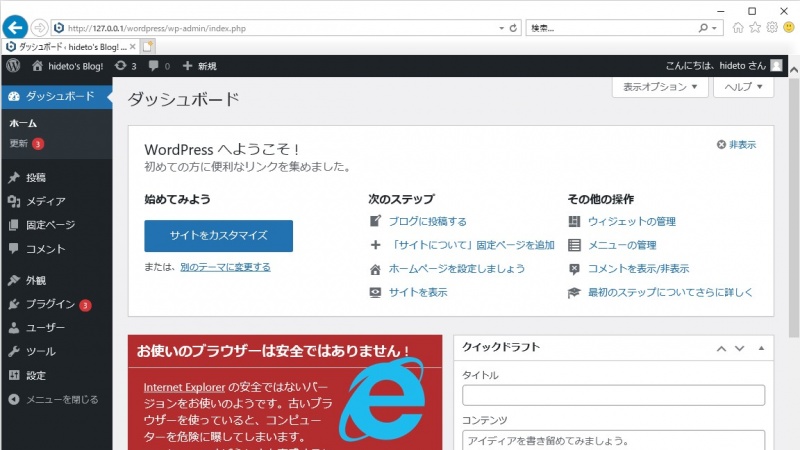This screenshot has width=800, height=450.
Task: Click ホームページを設定しましょう link
Action: point(457,268)
